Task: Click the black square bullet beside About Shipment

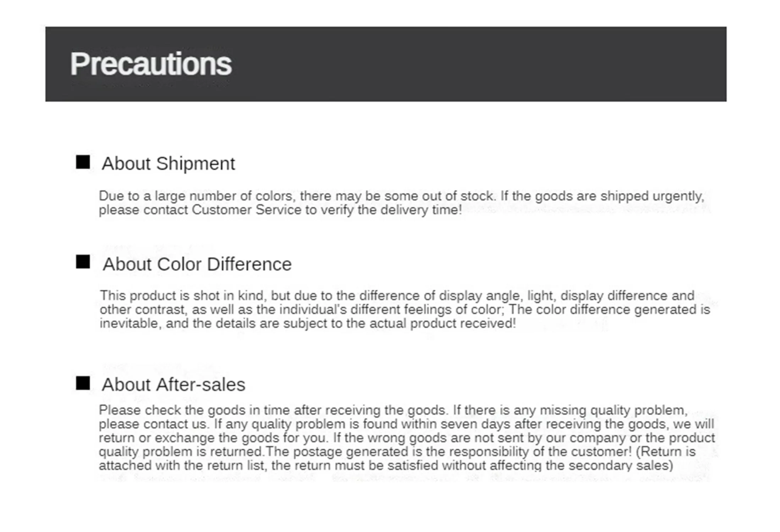Action: click(83, 162)
